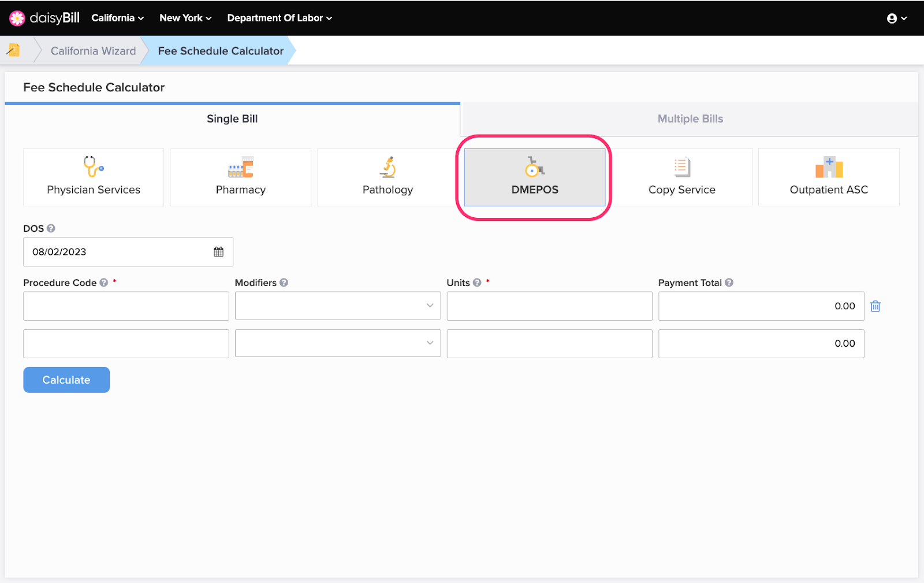924x583 pixels.
Task: Click the home breadcrumb pencil icon
Action: (13, 50)
